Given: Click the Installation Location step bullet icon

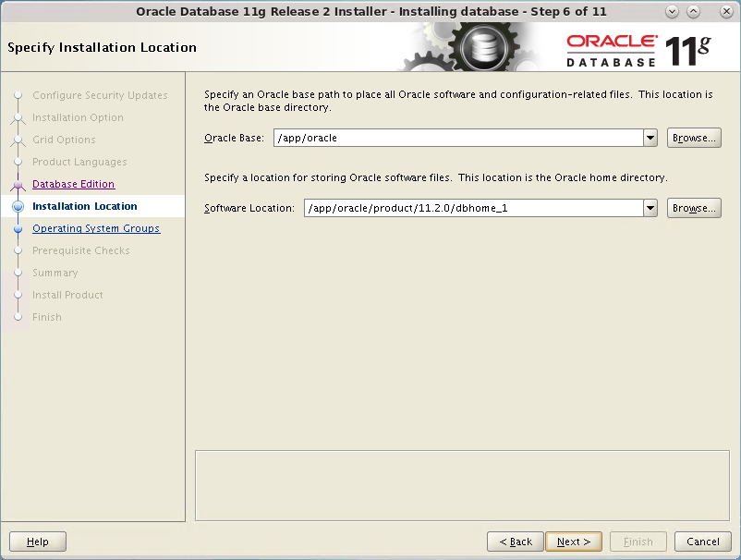Looking at the screenshot, I should coord(18,206).
